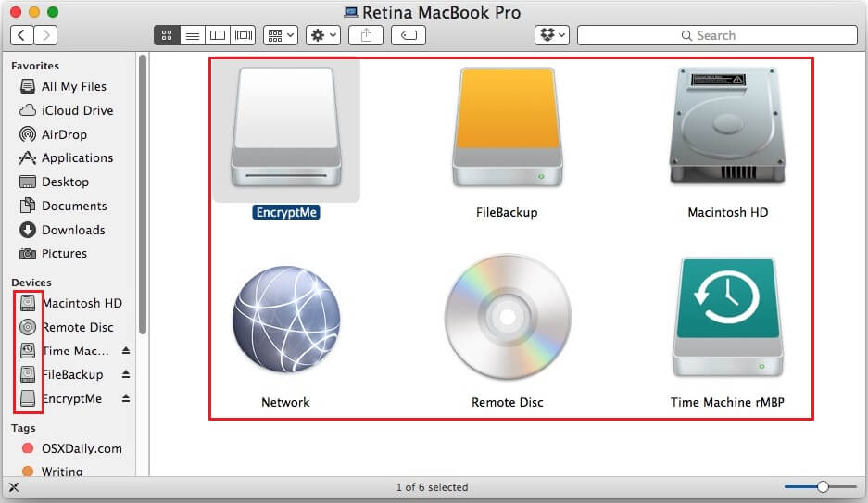Click the Favorites sidebar heading
868x503 pixels.
click(35, 66)
